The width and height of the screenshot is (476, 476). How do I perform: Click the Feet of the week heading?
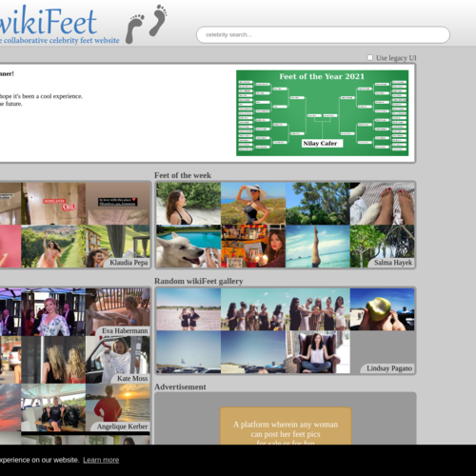click(x=183, y=175)
